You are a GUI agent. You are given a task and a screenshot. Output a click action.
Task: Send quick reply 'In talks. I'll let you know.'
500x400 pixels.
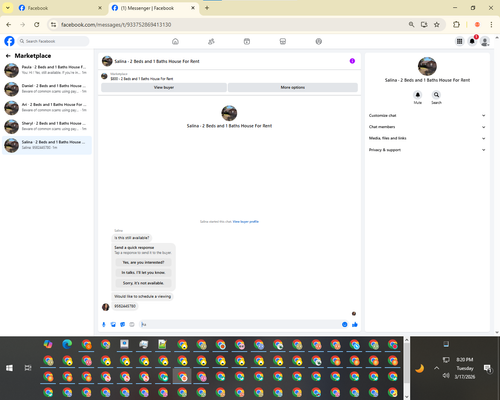coord(143,273)
